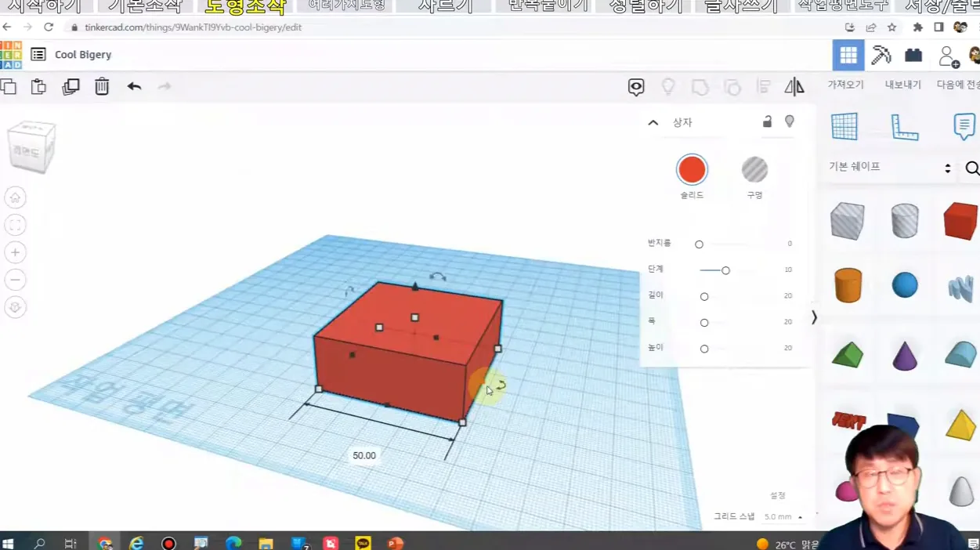The height and width of the screenshot is (550, 980).
Task: Open the Windows Start menu
Action: [x=8, y=543]
